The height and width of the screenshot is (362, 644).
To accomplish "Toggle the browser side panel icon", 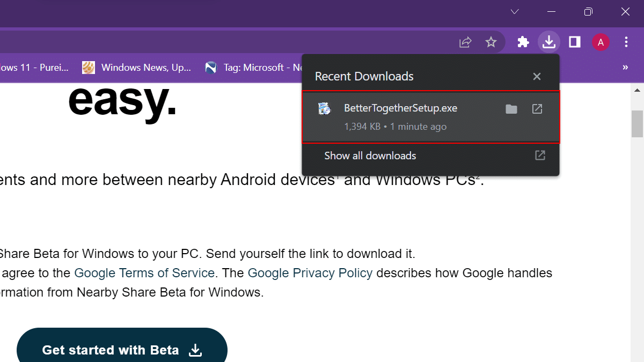I will click(x=575, y=42).
